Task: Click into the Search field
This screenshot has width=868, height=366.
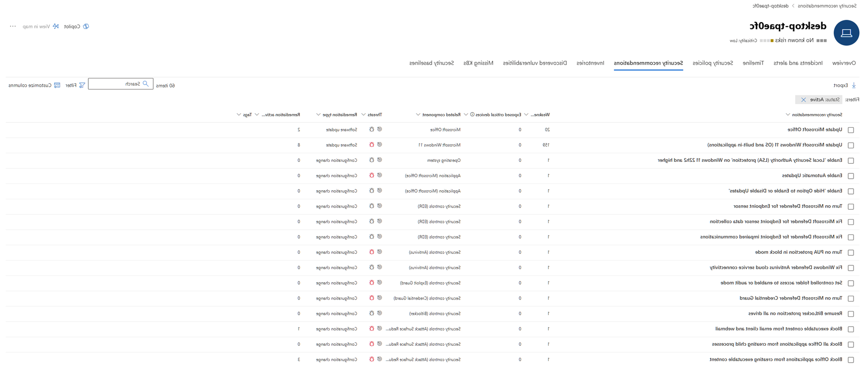Action: (121, 84)
